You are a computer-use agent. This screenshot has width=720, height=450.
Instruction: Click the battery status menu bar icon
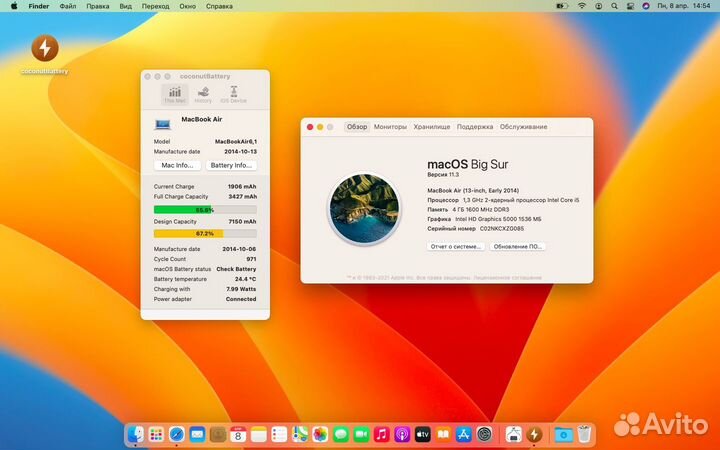(562, 6)
